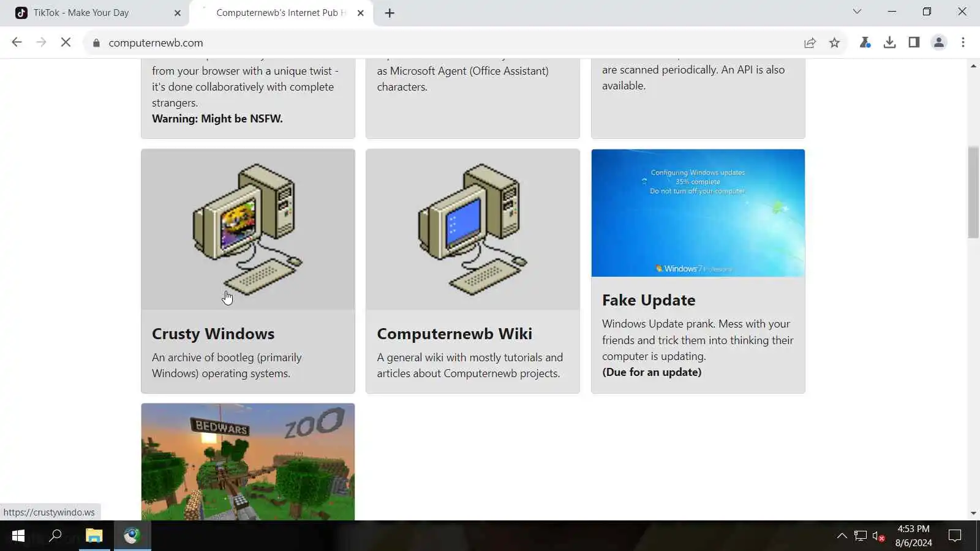The height and width of the screenshot is (551, 980).
Task: Go back to the previous page
Action: click(x=17, y=42)
